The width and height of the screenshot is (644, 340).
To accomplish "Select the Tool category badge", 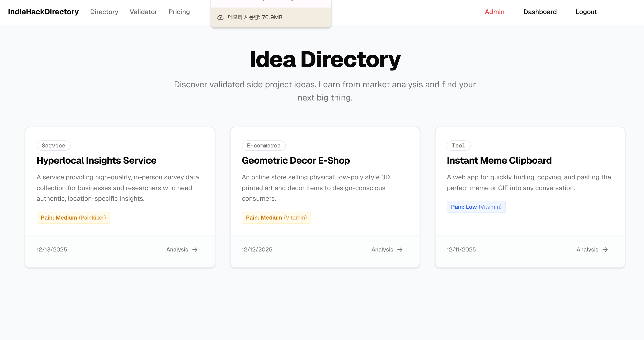I will (458, 146).
